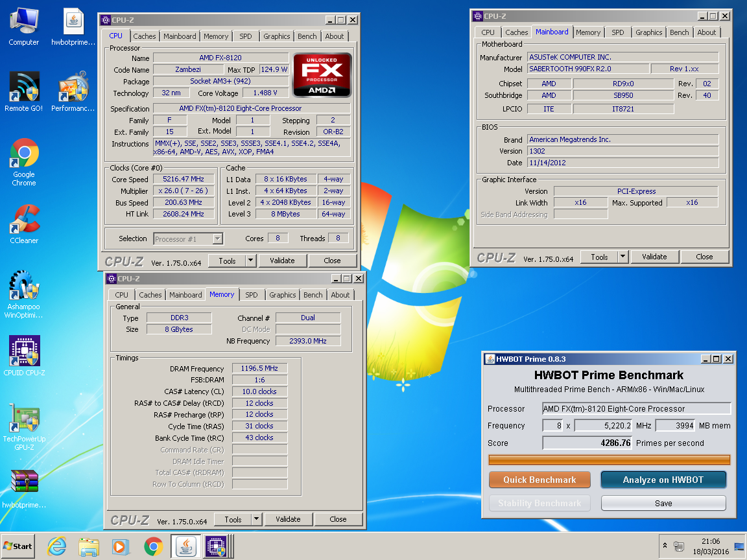Viewport: 747px width, 560px height.
Task: Open CPU tab in Mainboard window
Action: [488, 32]
